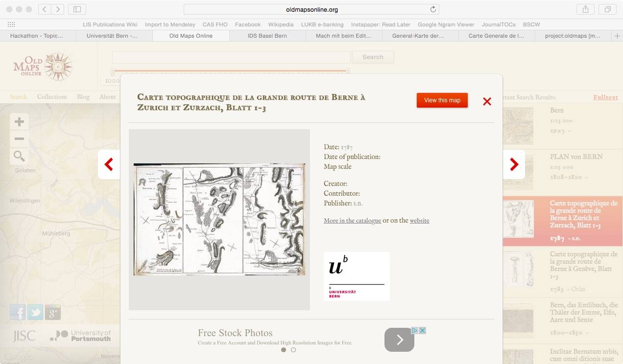The width and height of the screenshot is (623, 364).
Task: Switch to project:oldmaps tab
Action: [x=573, y=36]
